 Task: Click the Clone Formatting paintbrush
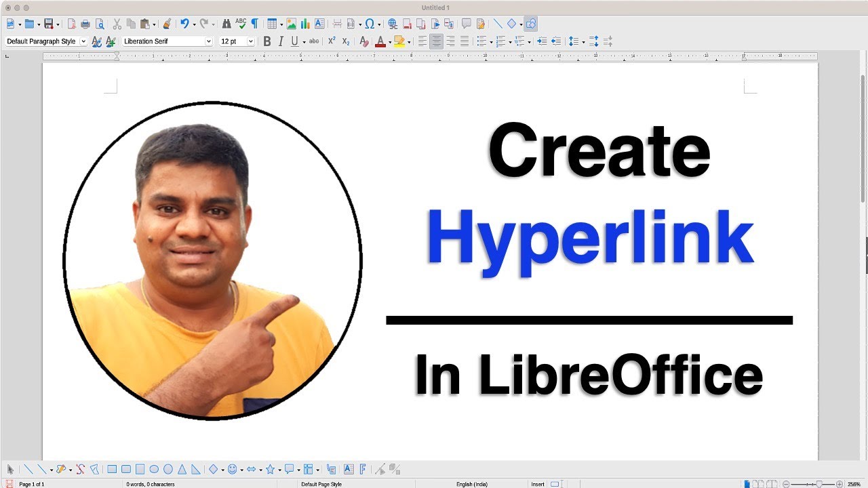[166, 24]
